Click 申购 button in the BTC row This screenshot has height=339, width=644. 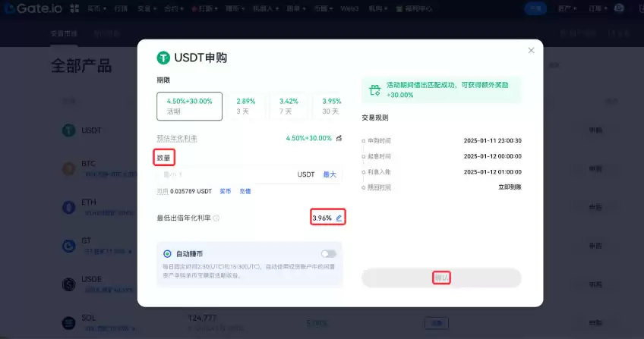595,168
